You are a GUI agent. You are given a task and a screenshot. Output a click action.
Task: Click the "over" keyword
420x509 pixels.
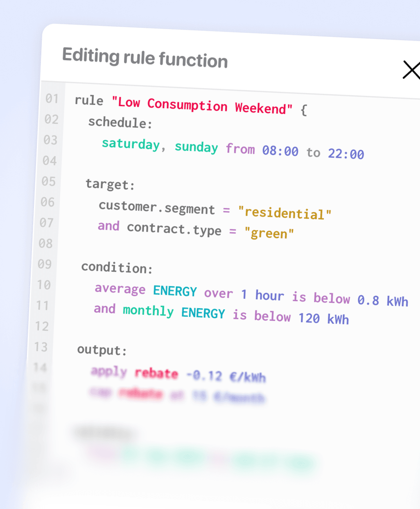219,293
